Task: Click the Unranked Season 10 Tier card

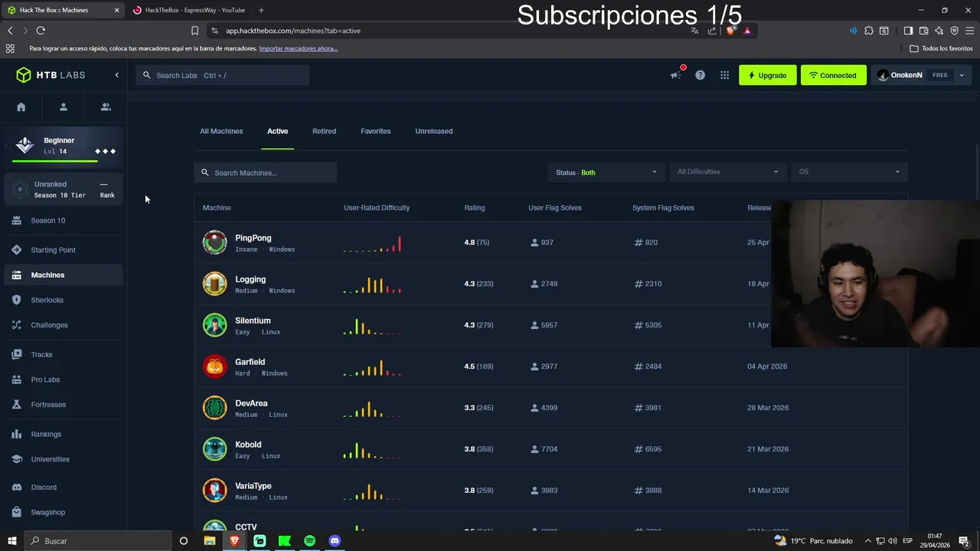Action: 64,189
